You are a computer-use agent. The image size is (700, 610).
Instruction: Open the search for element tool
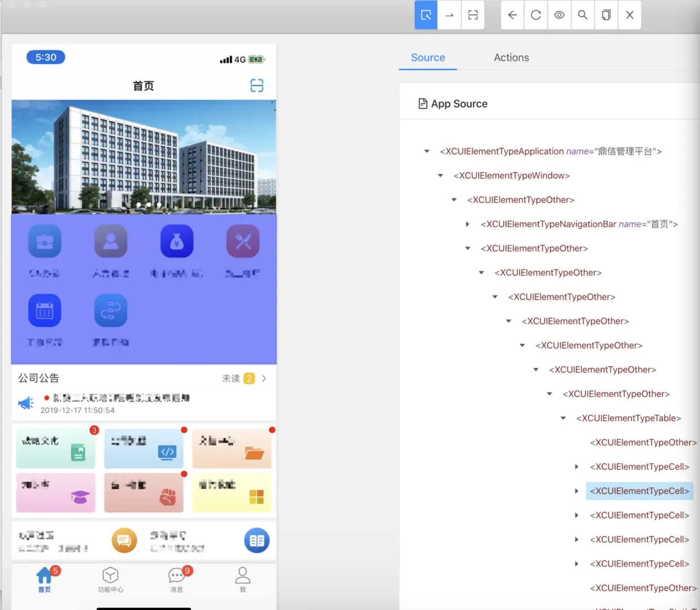tap(583, 15)
